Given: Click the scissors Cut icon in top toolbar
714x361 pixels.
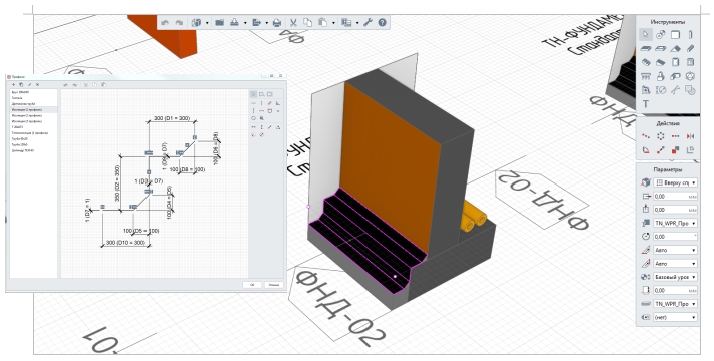Looking at the screenshot, I should (293, 22).
